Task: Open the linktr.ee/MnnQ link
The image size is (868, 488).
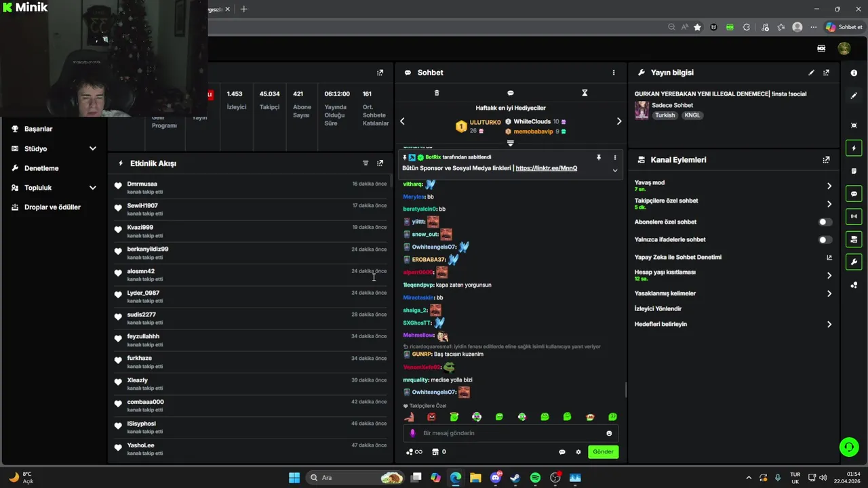Action: 547,168
